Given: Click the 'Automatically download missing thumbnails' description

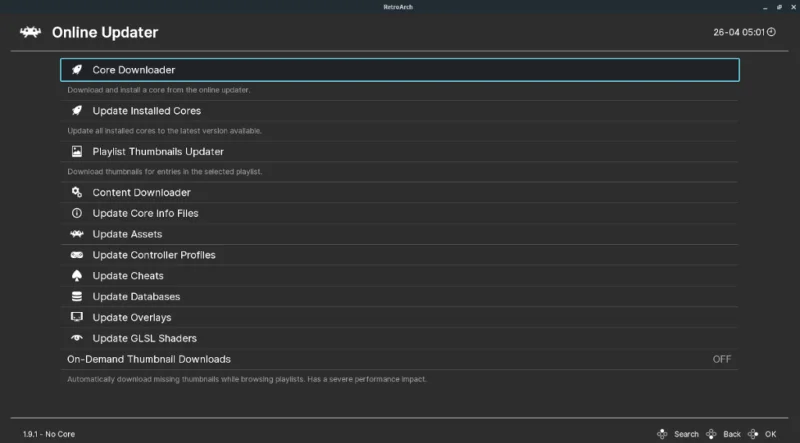Looking at the screenshot, I should pyautogui.click(x=246, y=379).
